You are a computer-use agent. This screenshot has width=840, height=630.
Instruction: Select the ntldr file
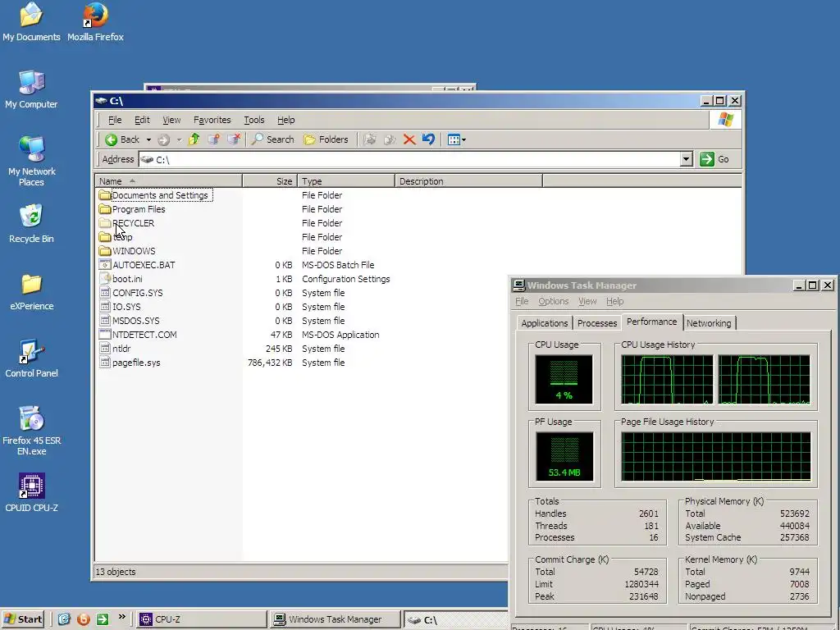(x=115, y=349)
